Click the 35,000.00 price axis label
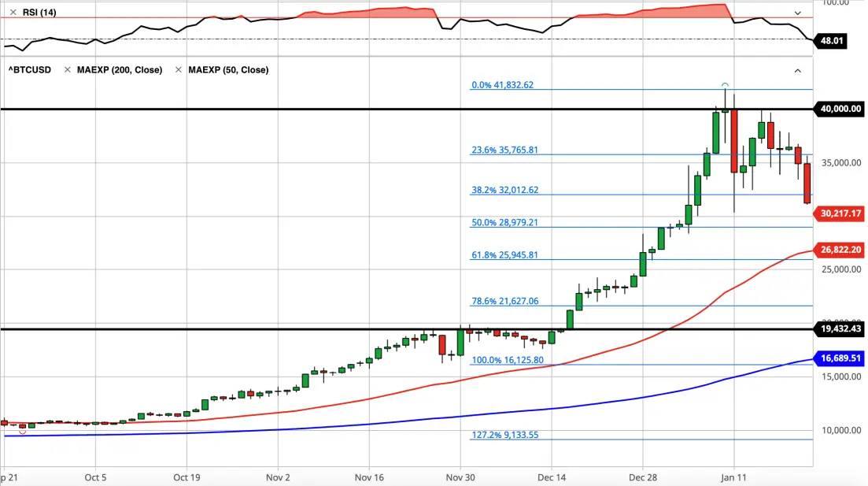The width and height of the screenshot is (868, 486). pyautogui.click(x=841, y=162)
